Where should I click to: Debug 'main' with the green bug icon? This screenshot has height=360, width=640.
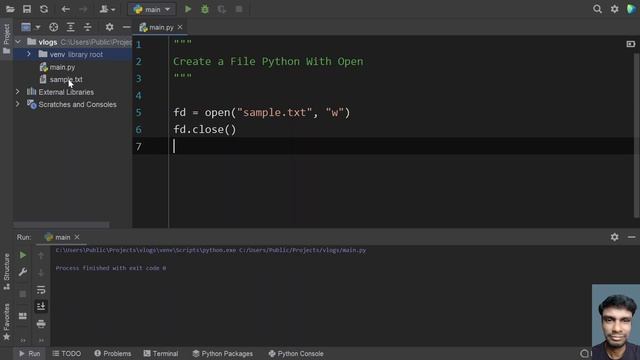click(205, 9)
